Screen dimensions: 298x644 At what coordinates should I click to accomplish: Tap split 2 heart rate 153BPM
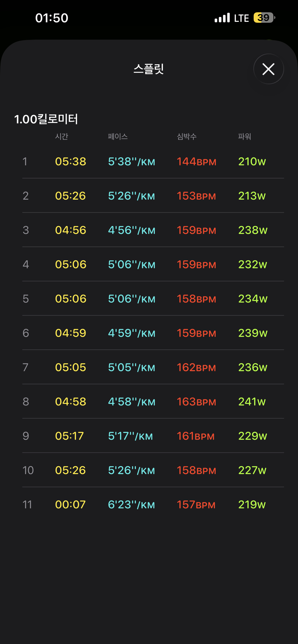pyautogui.click(x=196, y=196)
